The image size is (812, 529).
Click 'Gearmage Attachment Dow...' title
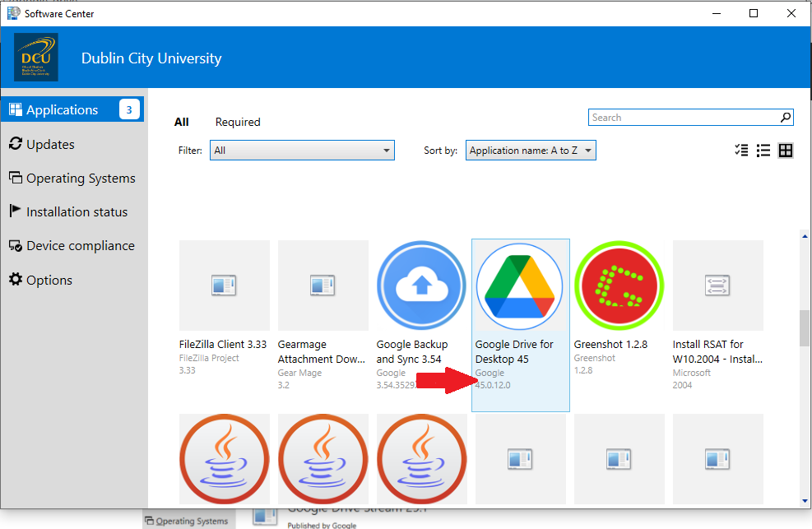(x=322, y=351)
